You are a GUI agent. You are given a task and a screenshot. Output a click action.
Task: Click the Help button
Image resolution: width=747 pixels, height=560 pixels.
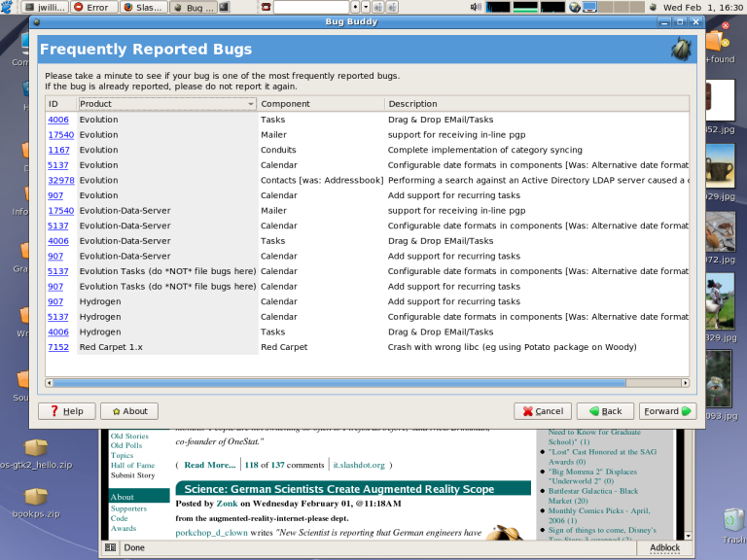point(67,411)
